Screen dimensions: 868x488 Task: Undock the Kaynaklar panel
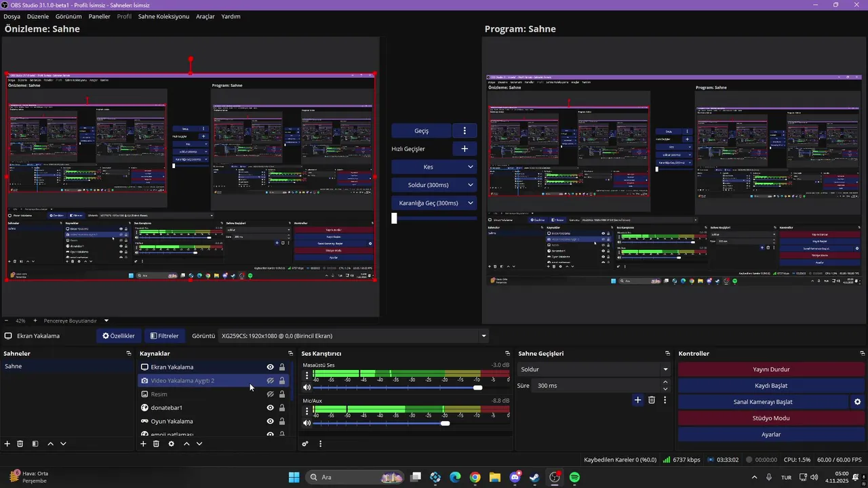(x=290, y=353)
